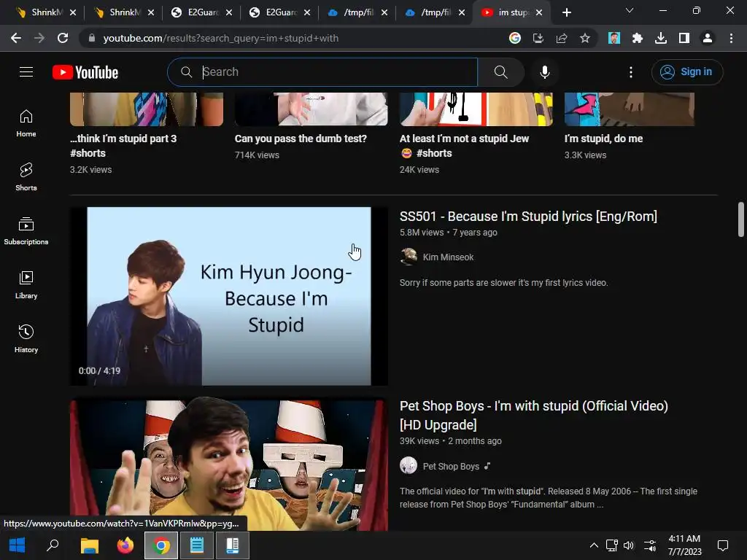Open the Pet Shop Boys video thumbnail
This screenshot has width=747, height=560.
tap(228, 464)
